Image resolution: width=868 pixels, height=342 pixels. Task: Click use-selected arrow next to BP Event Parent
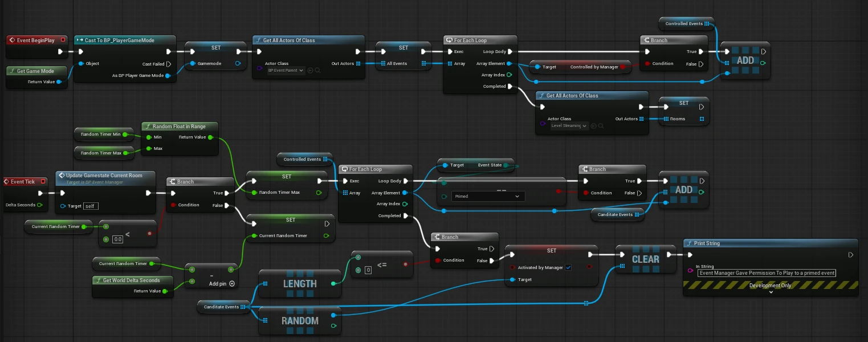(311, 70)
